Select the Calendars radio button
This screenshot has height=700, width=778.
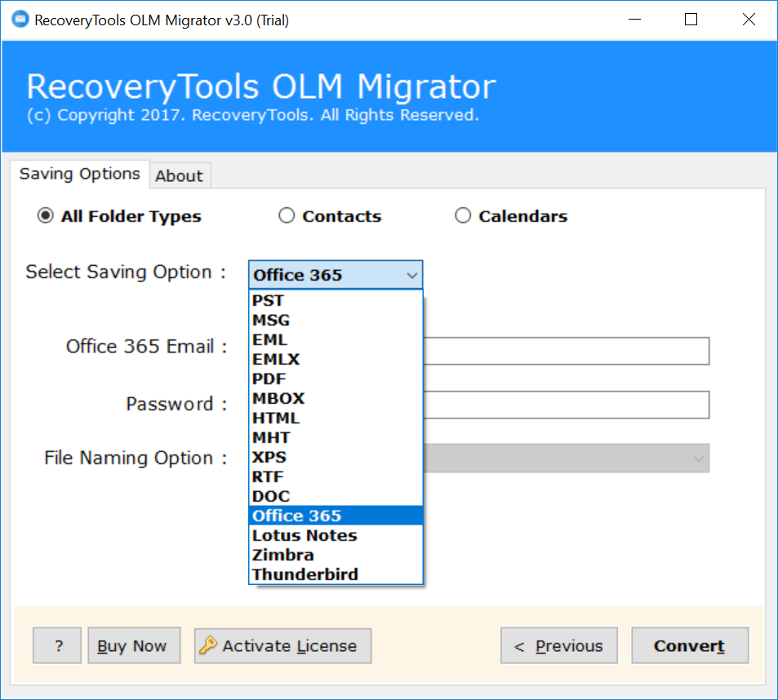pyautogui.click(x=462, y=215)
